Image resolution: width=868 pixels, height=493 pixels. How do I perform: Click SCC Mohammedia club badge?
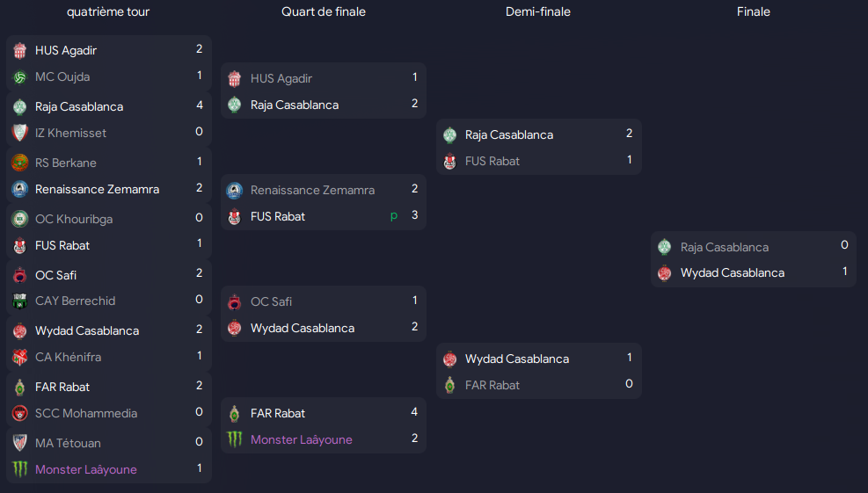coord(20,413)
